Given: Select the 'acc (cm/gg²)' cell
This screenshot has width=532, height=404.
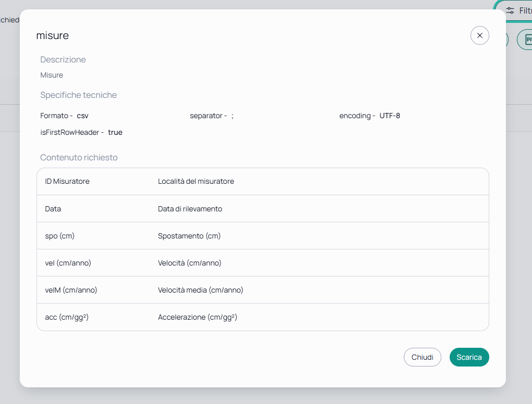Looking at the screenshot, I should 67,317.
